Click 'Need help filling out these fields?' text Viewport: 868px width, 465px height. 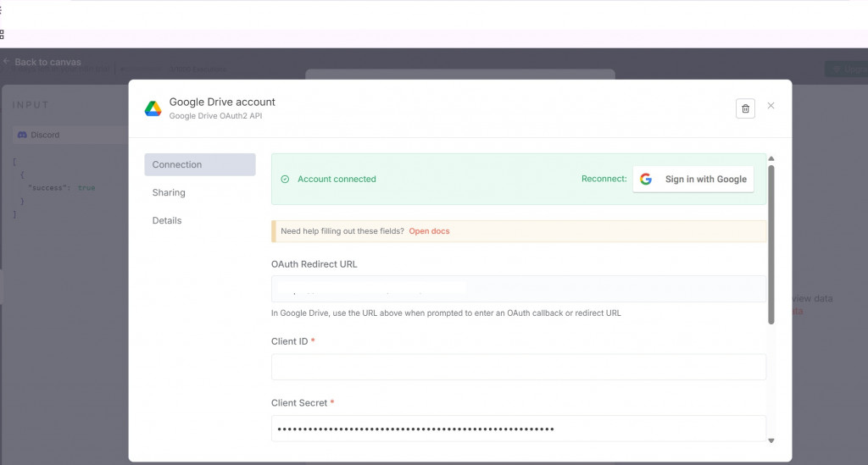click(x=342, y=231)
